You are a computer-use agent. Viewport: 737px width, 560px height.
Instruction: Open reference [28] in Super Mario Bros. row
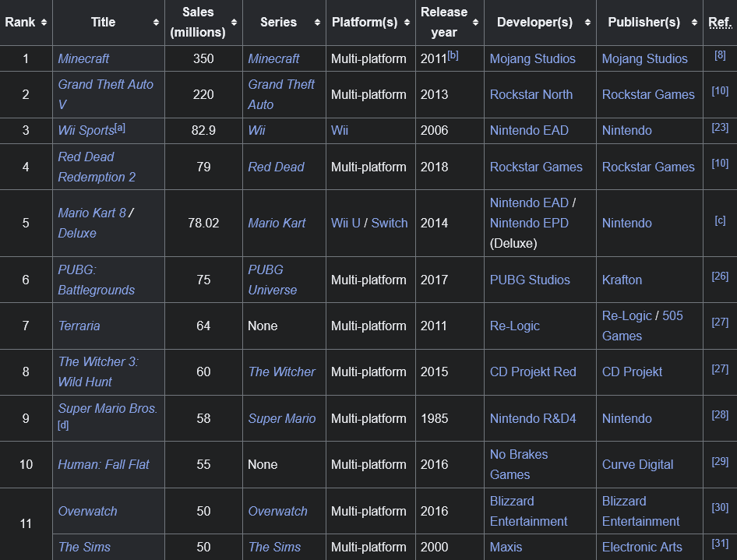coord(720,415)
